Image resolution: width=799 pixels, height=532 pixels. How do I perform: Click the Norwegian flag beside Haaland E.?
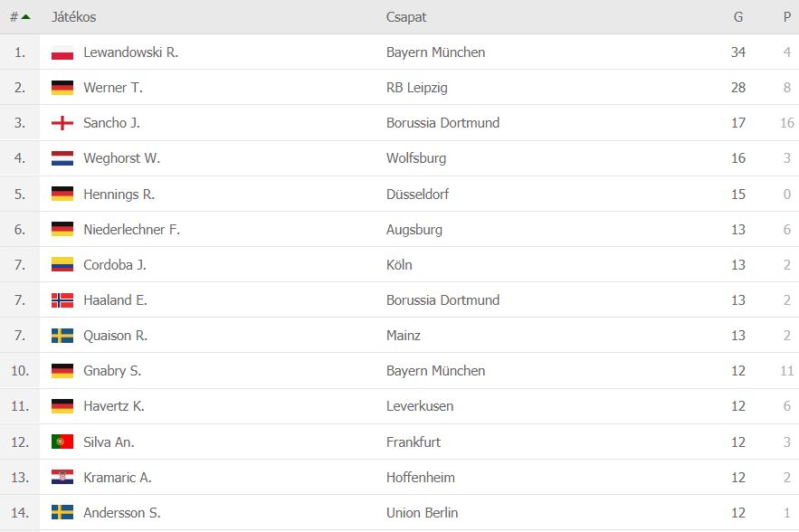pyautogui.click(x=62, y=300)
